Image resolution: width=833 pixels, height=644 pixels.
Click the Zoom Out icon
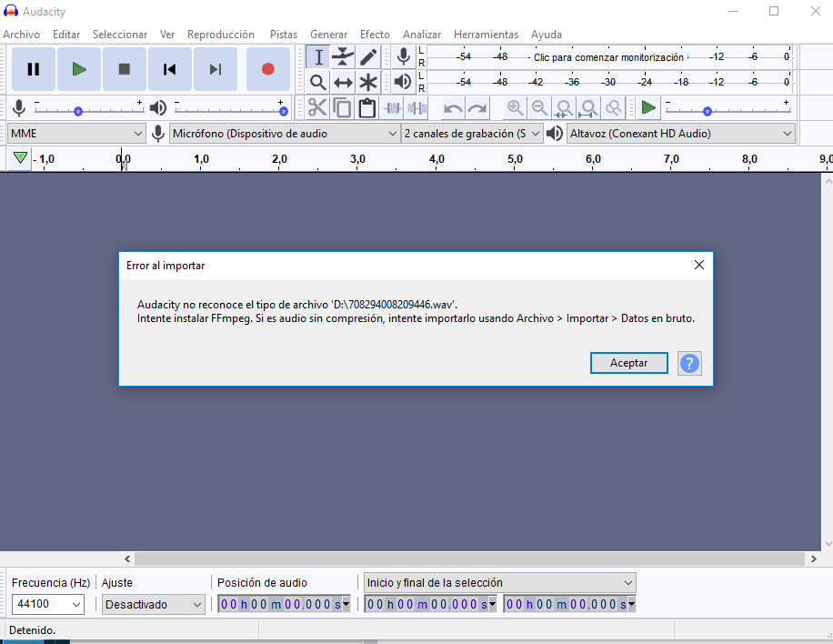click(x=539, y=108)
